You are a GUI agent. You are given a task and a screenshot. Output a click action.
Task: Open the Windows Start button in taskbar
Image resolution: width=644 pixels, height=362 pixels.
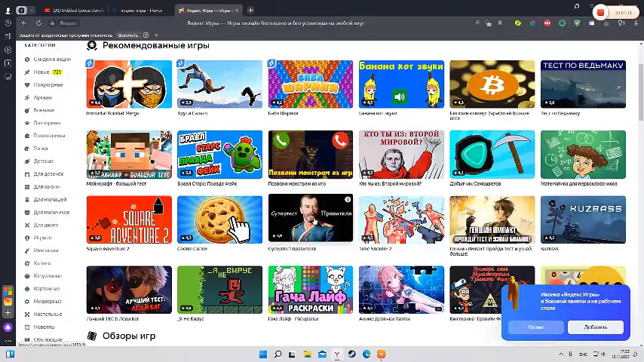tap(263, 354)
